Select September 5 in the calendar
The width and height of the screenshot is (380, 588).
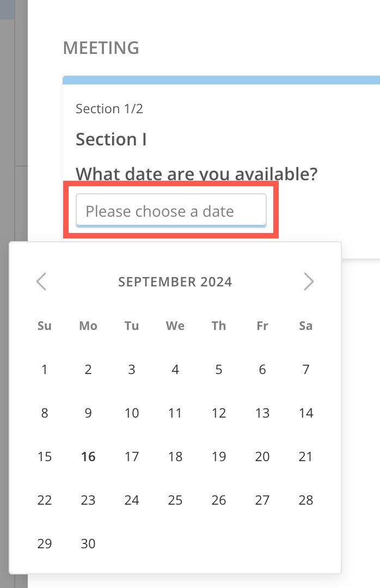(x=218, y=369)
